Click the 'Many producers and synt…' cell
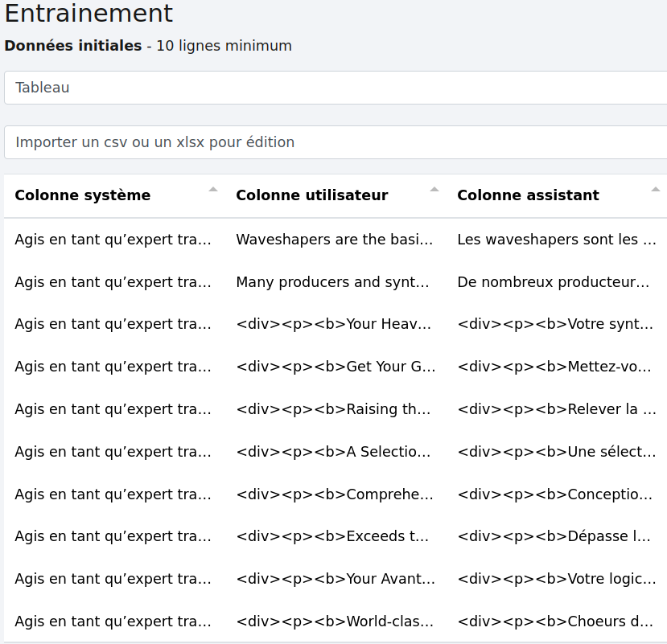667x644 pixels. click(335, 282)
